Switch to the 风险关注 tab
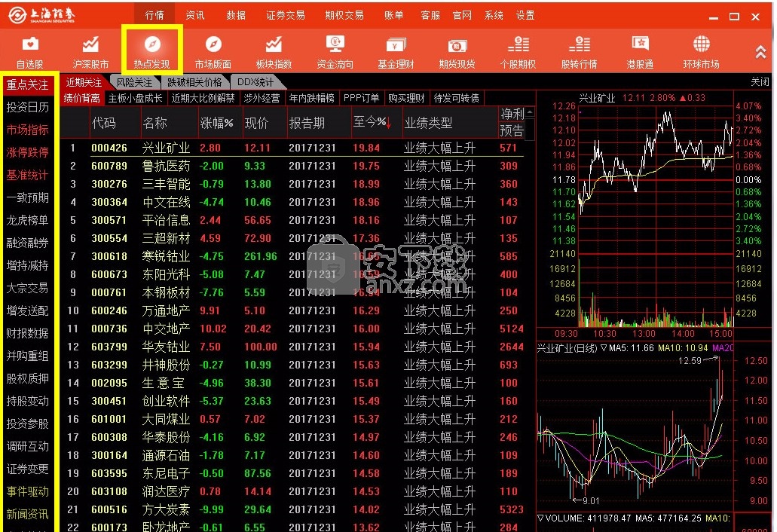Screen dimensions: 777x532 (134, 82)
